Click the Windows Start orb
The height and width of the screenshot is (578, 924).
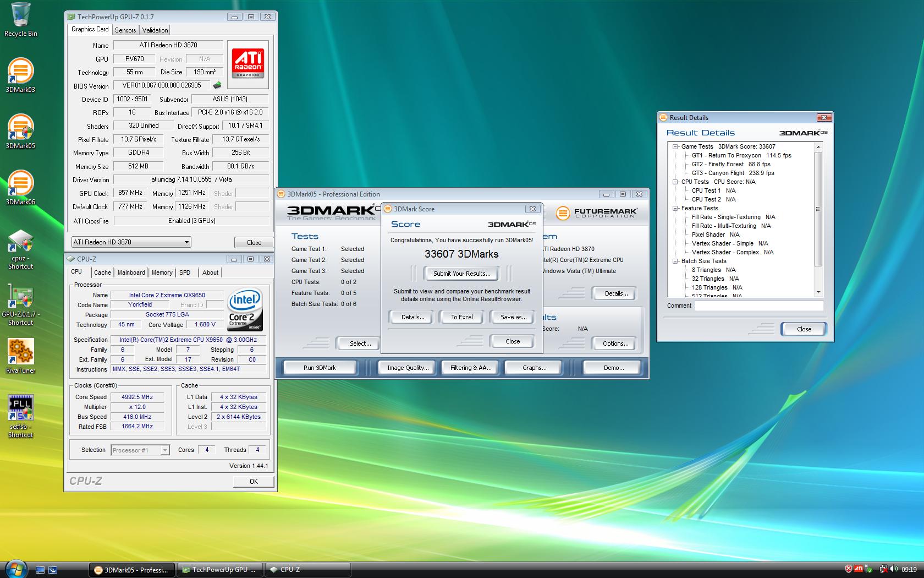tap(15, 569)
